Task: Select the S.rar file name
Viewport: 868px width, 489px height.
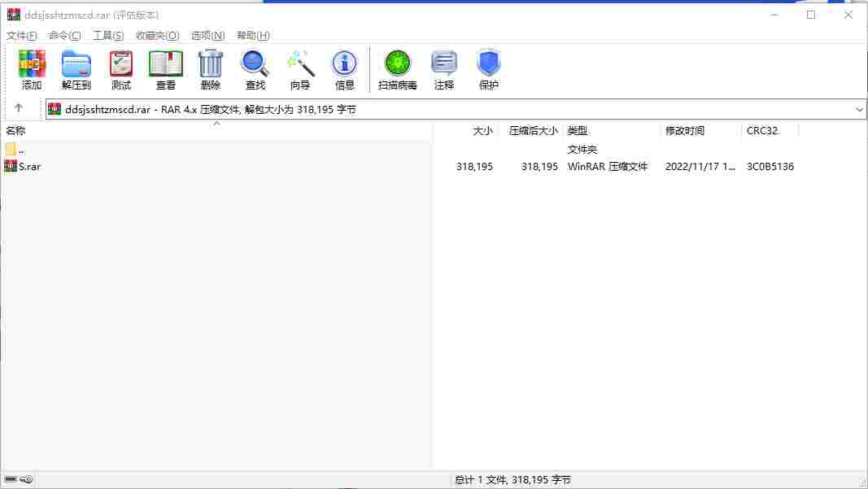Action: [x=30, y=166]
